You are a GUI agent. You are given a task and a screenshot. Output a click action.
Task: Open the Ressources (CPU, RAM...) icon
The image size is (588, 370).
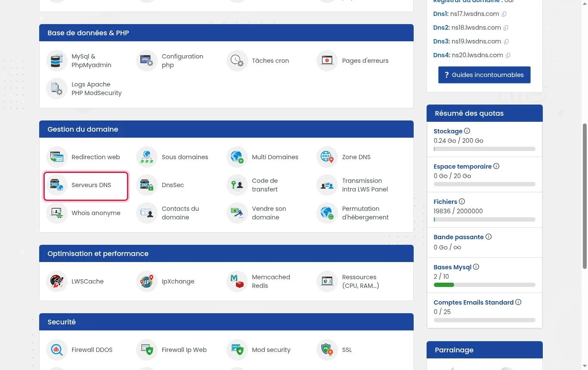pyautogui.click(x=327, y=281)
